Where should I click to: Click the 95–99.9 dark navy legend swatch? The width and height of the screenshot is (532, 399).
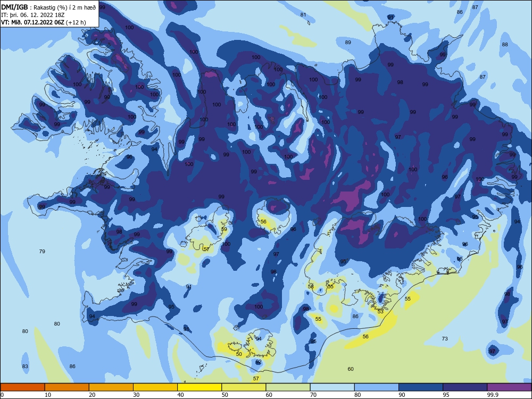pos(465,387)
